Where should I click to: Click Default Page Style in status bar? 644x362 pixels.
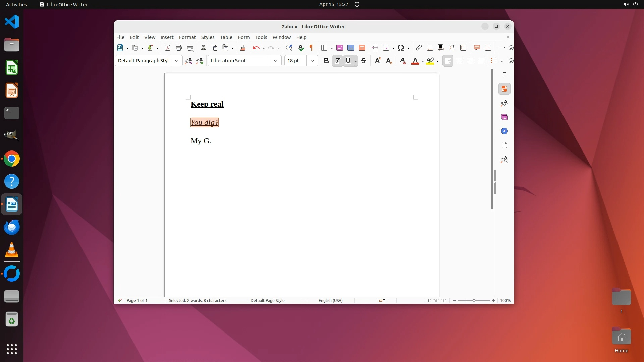[267, 301]
